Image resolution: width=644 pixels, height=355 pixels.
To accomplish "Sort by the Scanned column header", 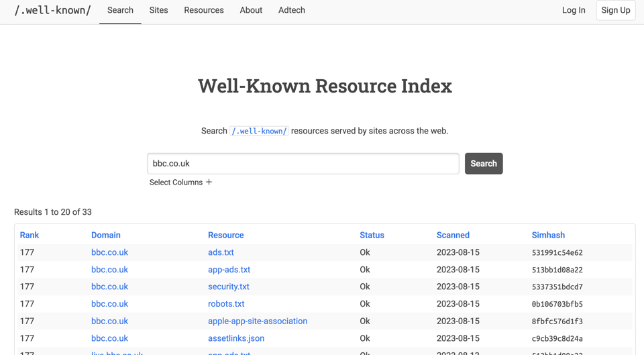I will coord(453,235).
